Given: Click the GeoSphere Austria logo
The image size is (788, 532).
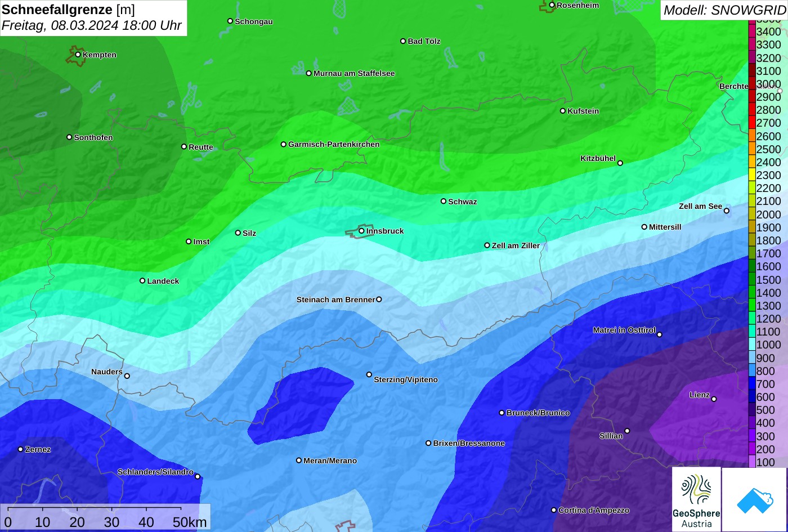Looking at the screenshot, I should 696,499.
